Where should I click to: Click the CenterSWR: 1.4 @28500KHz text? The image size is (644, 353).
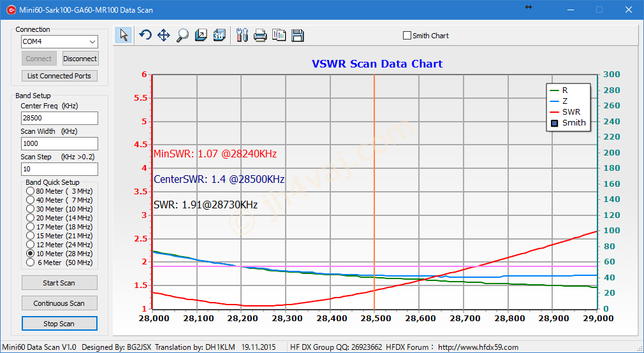219,180
